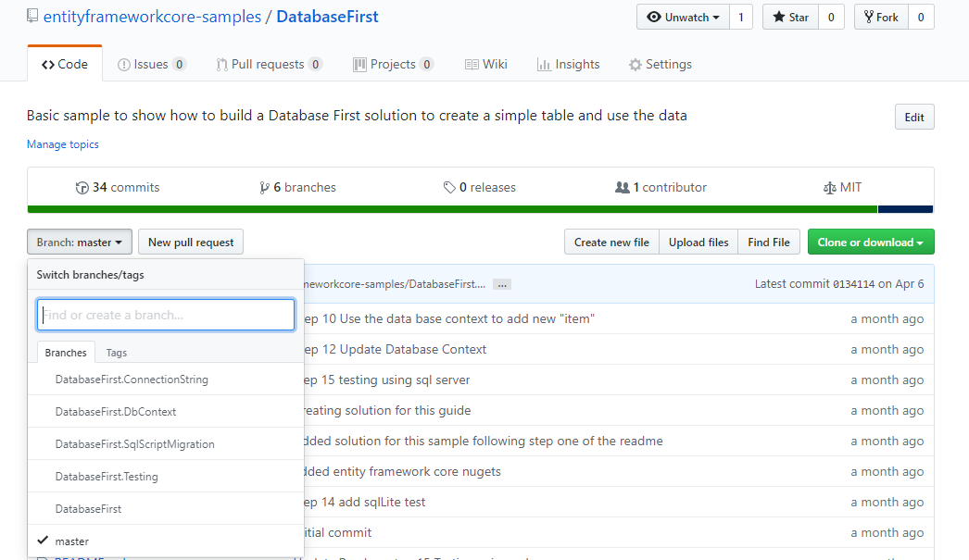This screenshot has height=560, width=969.
Task: Switch to DatabaseFirst.Testing branch
Action: [x=166, y=477]
